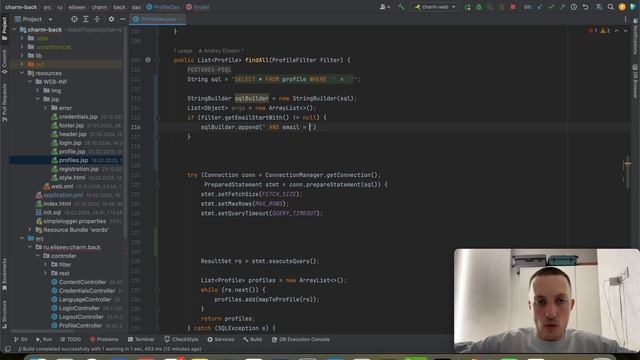This screenshot has height=360, width=640.
Task: Open the Project view selector dropdown
Action: [33, 19]
